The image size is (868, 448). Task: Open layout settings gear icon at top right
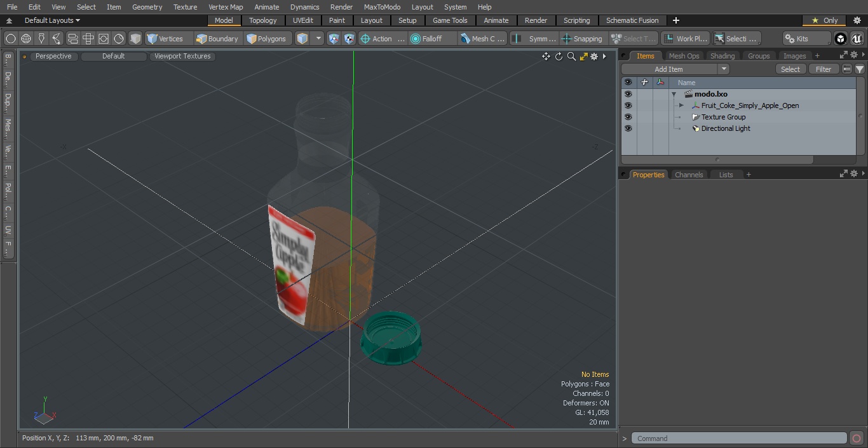[857, 20]
